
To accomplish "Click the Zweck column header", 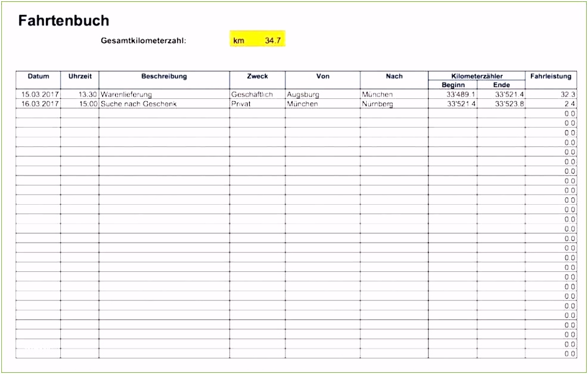I will [x=257, y=80].
